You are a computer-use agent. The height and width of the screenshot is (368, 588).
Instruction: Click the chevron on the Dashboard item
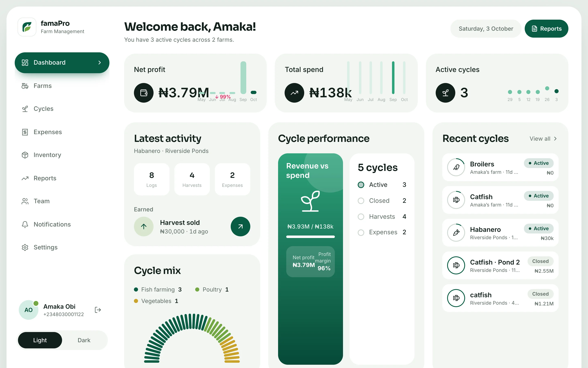(x=99, y=63)
